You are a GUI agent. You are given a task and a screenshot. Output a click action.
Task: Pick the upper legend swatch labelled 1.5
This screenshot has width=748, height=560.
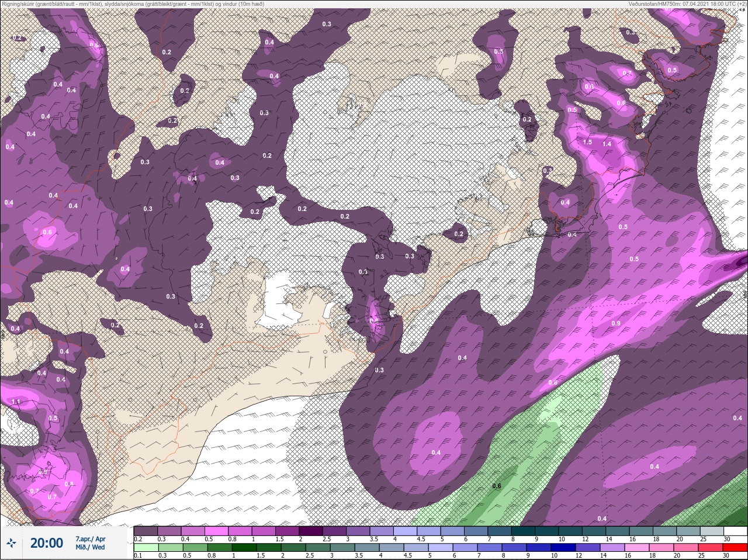coord(287,531)
